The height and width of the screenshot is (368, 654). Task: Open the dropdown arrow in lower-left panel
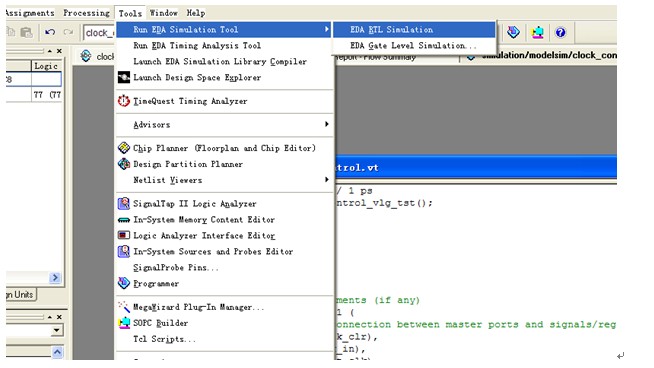57,330
